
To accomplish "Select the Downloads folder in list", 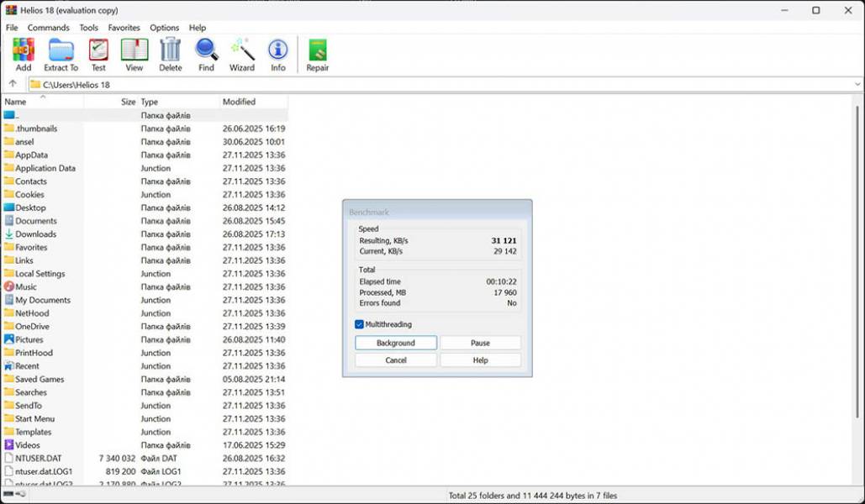I will [35, 234].
